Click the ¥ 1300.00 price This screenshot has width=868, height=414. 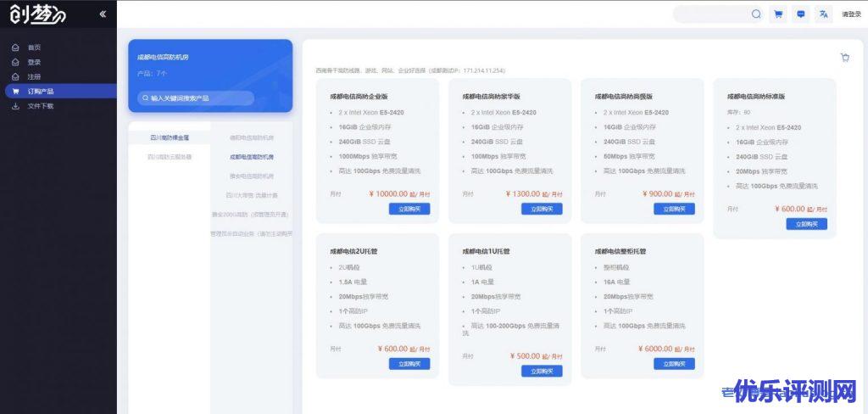523,194
